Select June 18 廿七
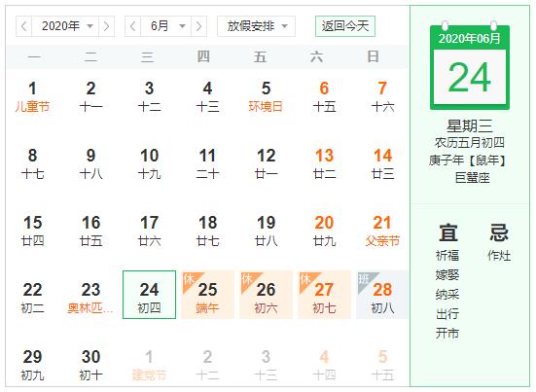536x392 pixels. point(208,232)
